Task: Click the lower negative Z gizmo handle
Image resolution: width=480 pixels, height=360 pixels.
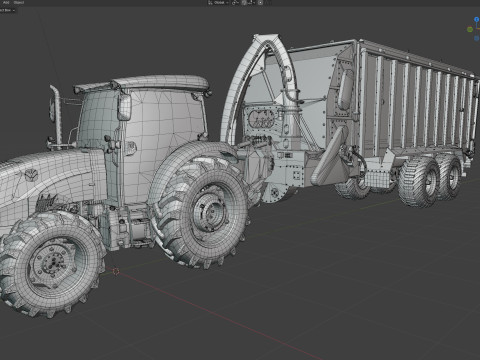Action: 477,38
